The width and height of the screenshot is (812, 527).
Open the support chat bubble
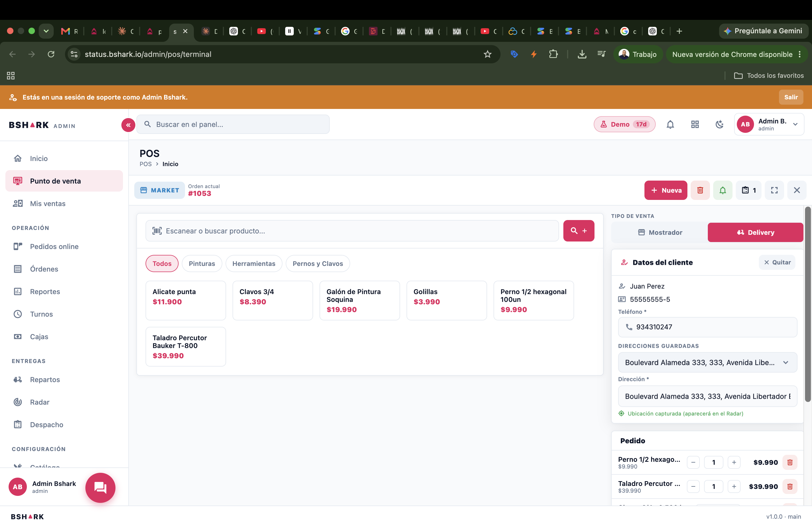pyautogui.click(x=100, y=488)
